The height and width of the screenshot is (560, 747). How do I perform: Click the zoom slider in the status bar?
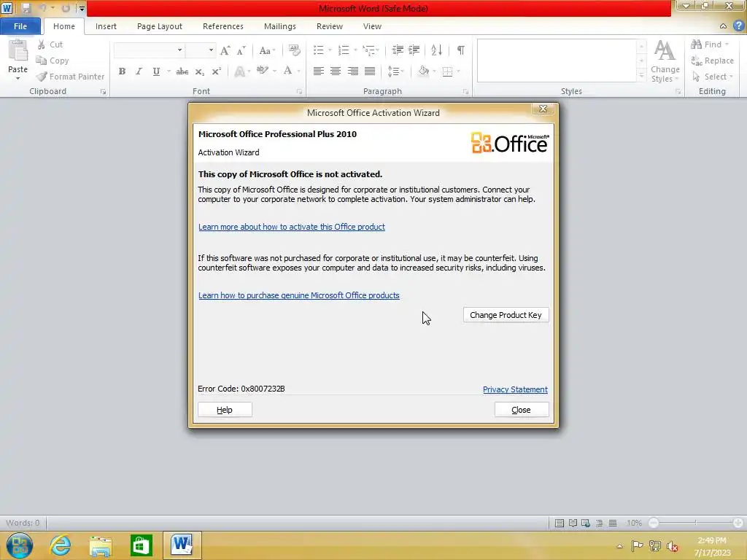click(x=695, y=523)
